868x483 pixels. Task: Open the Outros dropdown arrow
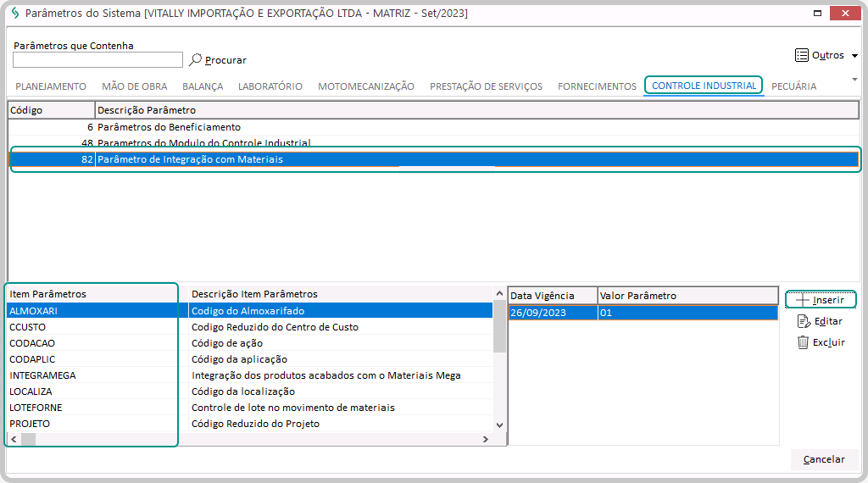pos(854,56)
